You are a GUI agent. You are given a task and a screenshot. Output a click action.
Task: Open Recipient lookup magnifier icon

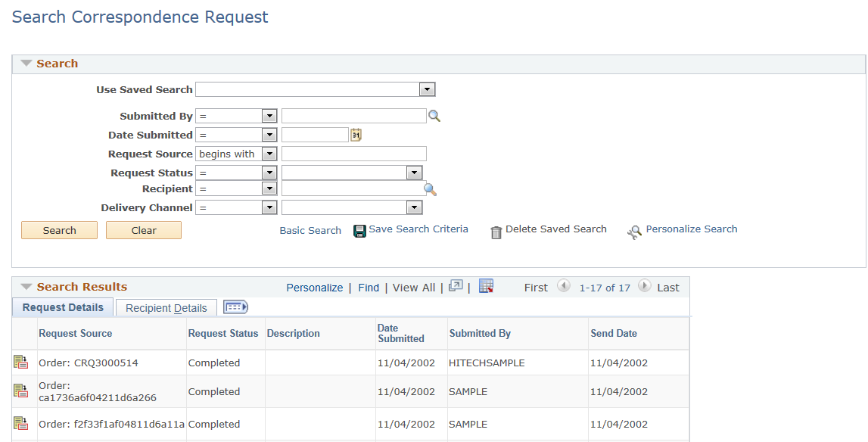tap(430, 189)
